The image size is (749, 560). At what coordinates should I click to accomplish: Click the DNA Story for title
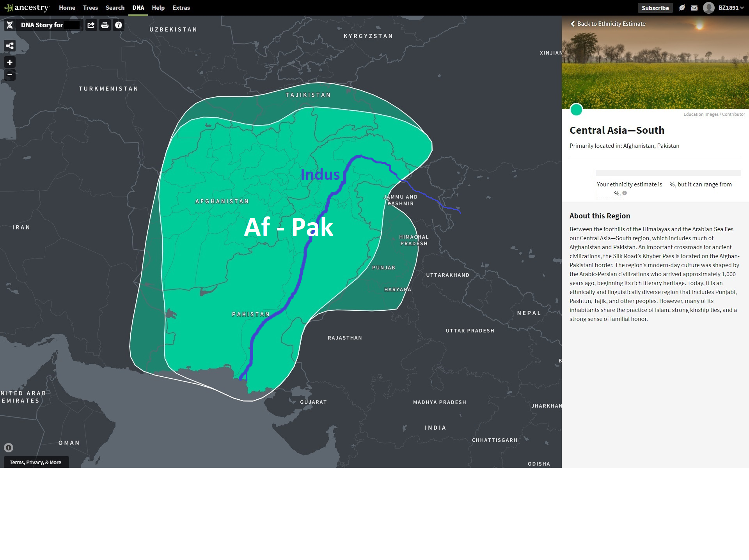[x=42, y=25]
